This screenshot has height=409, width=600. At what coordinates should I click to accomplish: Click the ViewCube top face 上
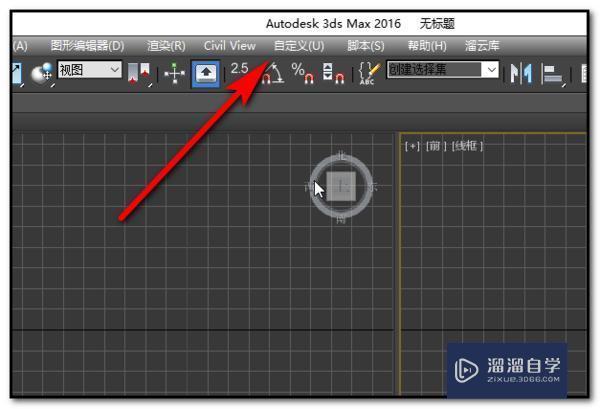click(341, 186)
